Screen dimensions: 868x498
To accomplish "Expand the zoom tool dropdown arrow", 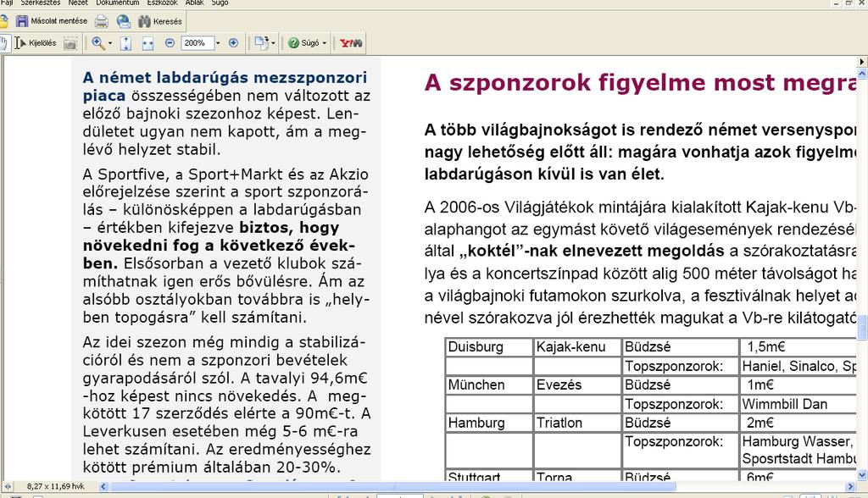I will (x=109, y=43).
